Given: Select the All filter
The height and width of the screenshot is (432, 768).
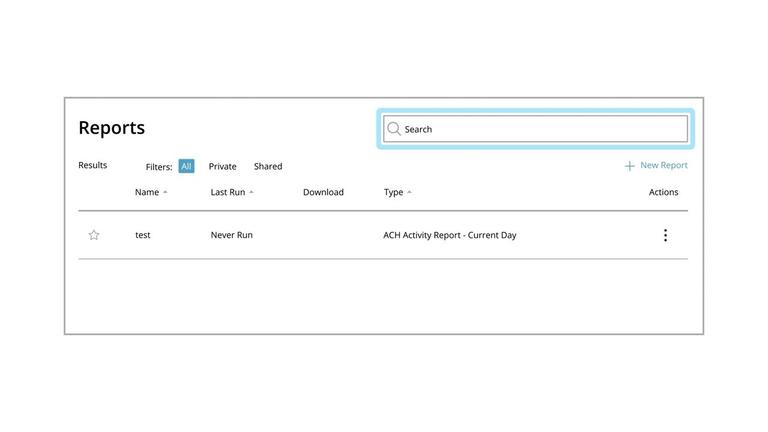Looking at the screenshot, I should pyautogui.click(x=186, y=166).
